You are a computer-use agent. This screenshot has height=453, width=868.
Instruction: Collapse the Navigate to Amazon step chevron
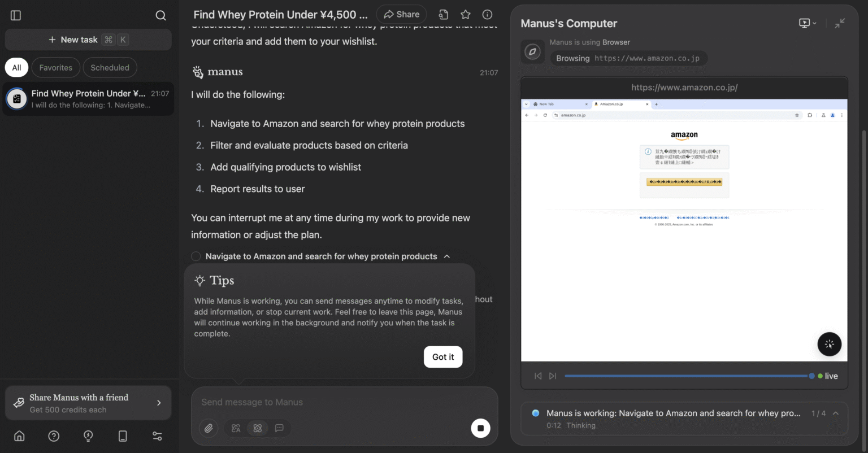(x=447, y=256)
